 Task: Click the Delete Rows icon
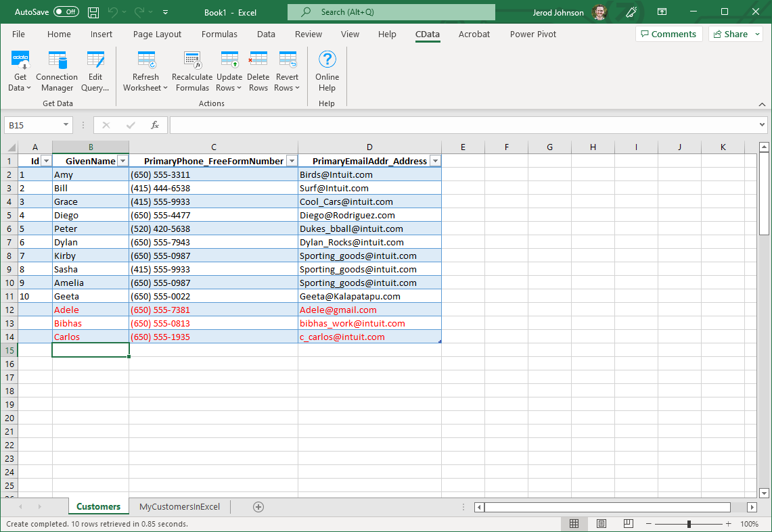(258, 61)
